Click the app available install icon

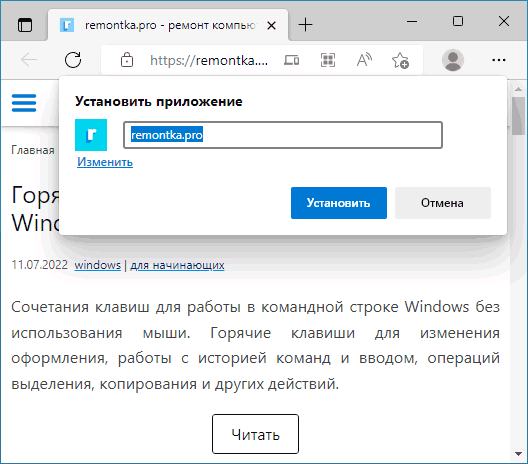click(x=328, y=60)
